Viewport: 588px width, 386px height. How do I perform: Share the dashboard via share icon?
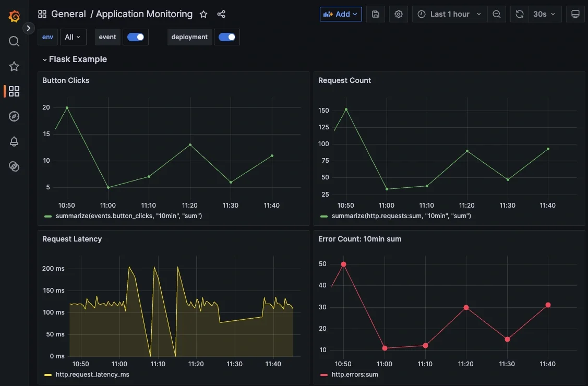point(221,14)
